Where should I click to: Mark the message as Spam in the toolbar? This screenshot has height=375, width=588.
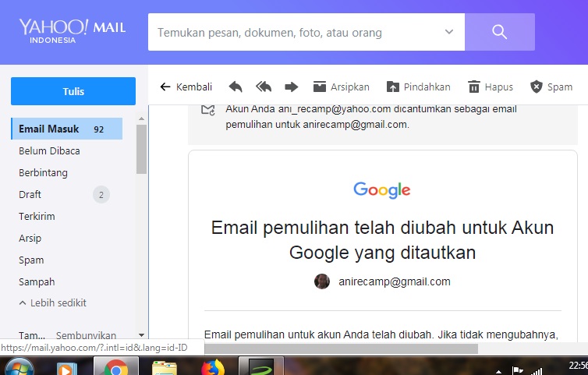(x=551, y=87)
